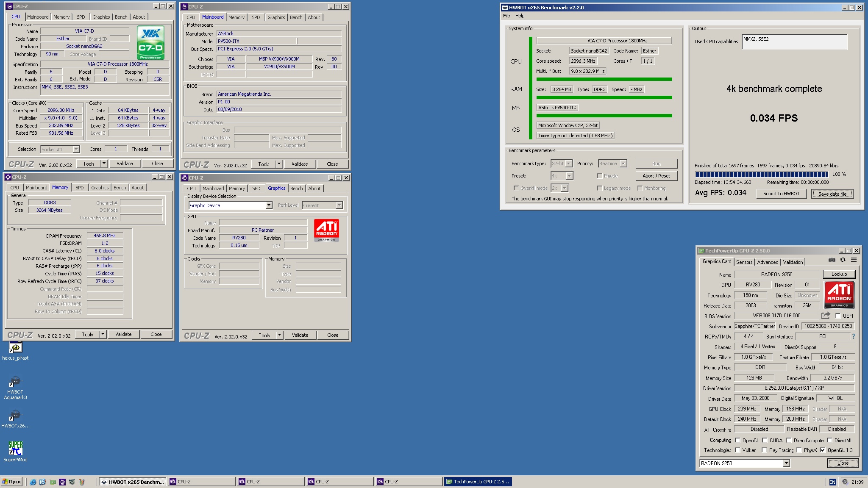Click the HWBOT x265 window title icon
The width and height of the screenshot is (868, 488).
coord(505,7)
